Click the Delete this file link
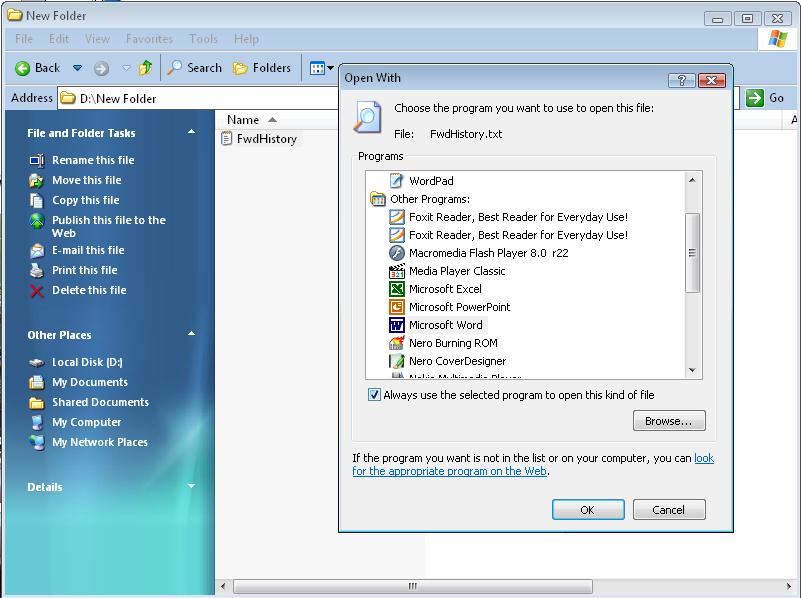The height and width of the screenshot is (598, 801). pyautogui.click(x=89, y=290)
